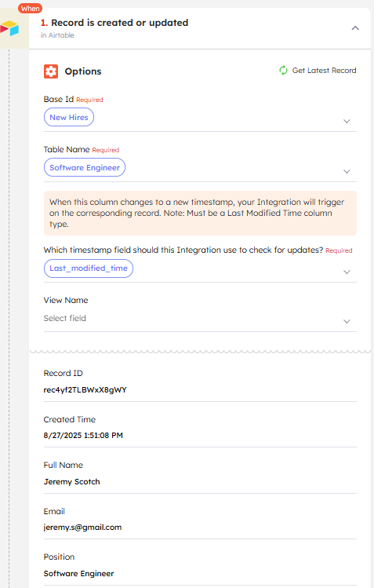The height and width of the screenshot is (588, 374).
Task: Click the Created Time value
Action: pyautogui.click(x=83, y=436)
